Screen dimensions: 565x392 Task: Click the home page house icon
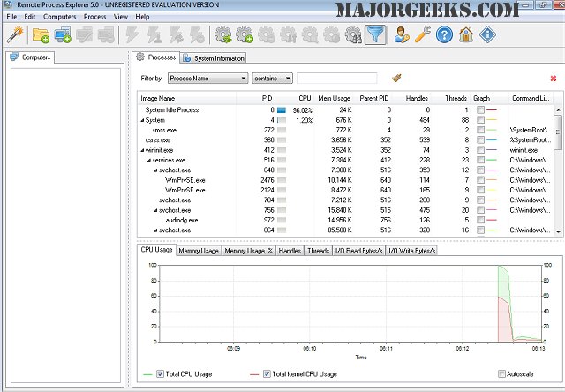pyautogui.click(x=466, y=35)
